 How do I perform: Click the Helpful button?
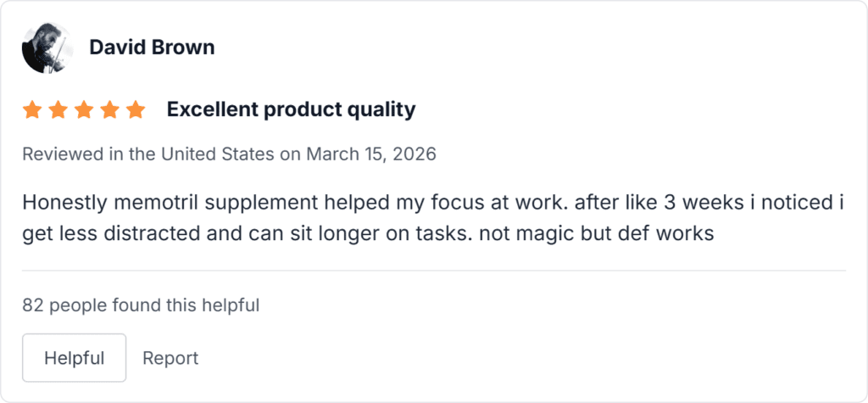[74, 358]
